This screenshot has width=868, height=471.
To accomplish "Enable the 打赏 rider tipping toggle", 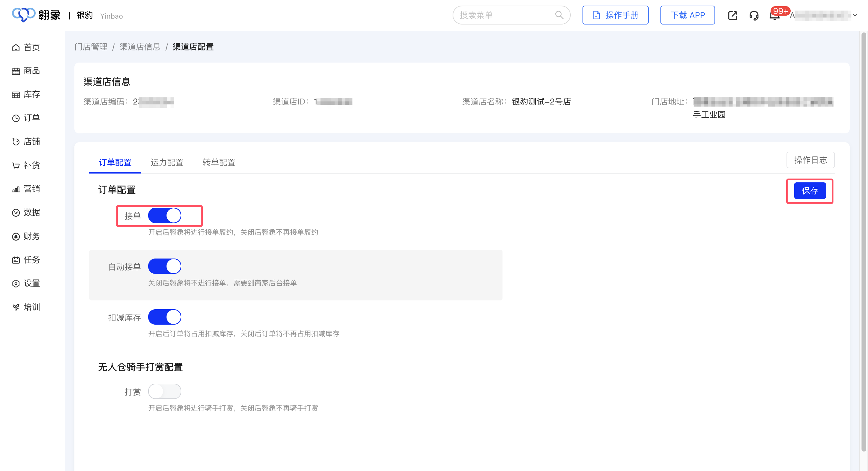I will pyautogui.click(x=165, y=391).
